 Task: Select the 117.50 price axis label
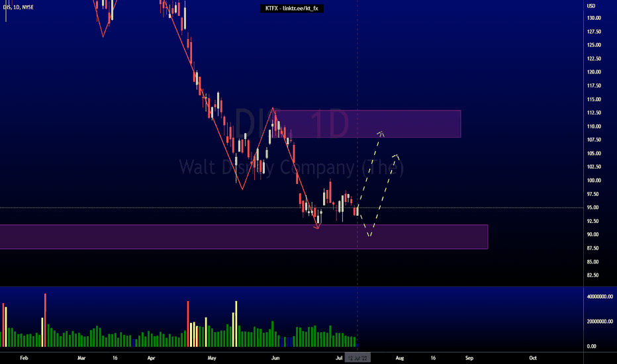point(594,86)
